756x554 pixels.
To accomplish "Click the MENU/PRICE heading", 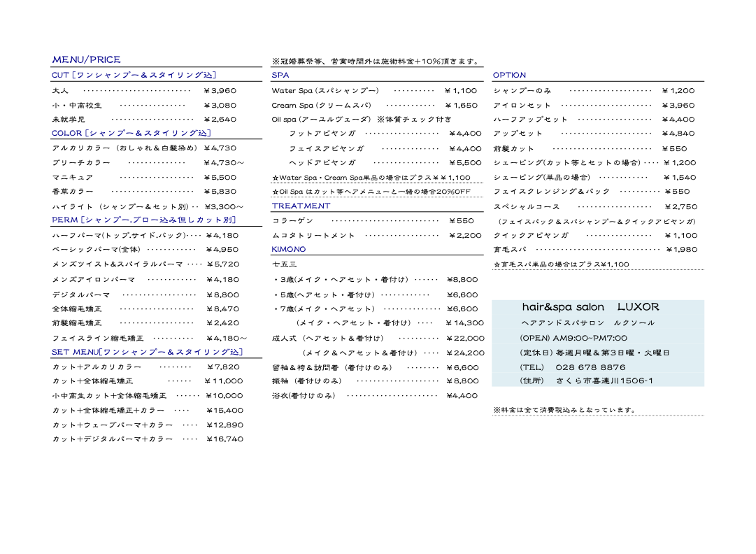I will point(86,59).
